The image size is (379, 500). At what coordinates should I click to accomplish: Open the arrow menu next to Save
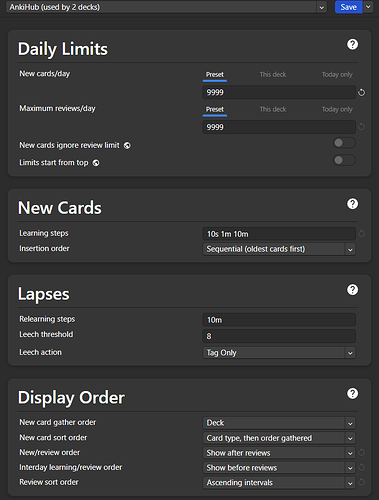coord(368,7)
